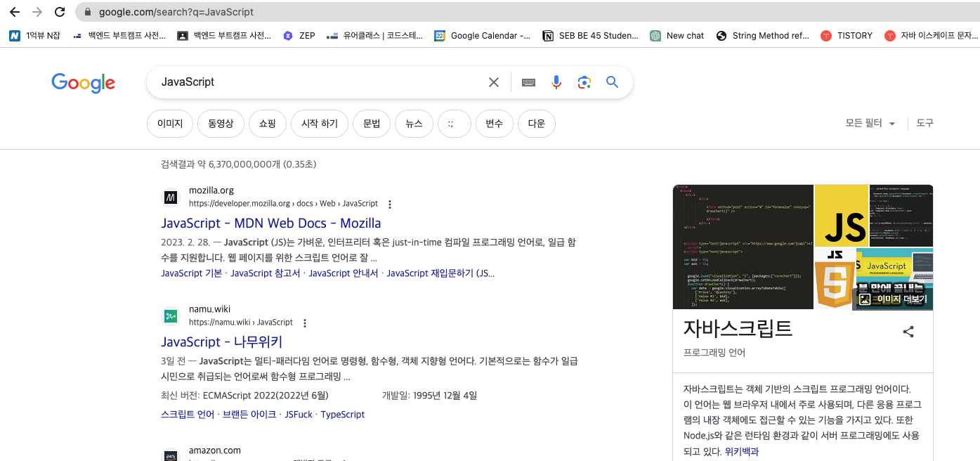This screenshot has height=461, width=980.
Task: Click the 이미지 더보기 button
Action: tap(893, 299)
